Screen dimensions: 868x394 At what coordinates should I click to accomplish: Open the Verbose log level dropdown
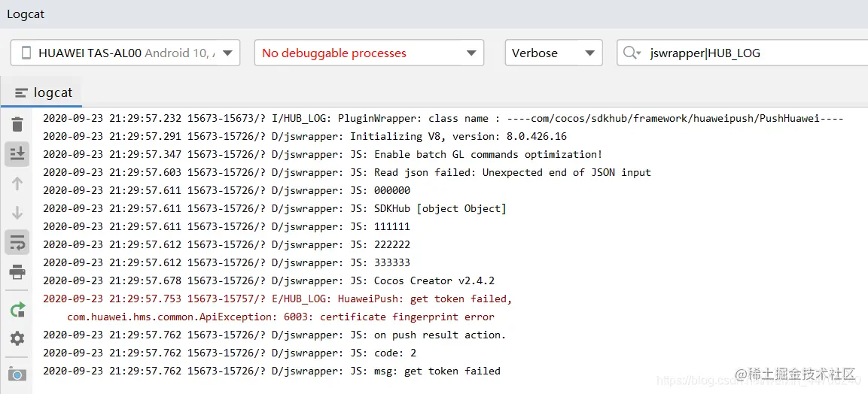(x=553, y=53)
